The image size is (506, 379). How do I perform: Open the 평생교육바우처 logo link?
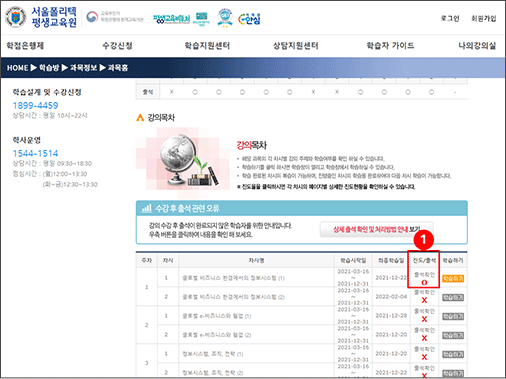(171, 18)
